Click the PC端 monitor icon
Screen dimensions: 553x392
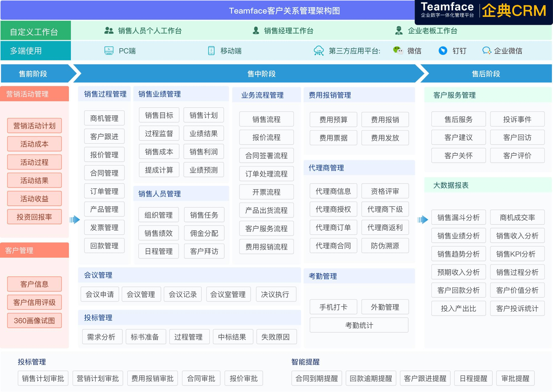[x=109, y=51]
